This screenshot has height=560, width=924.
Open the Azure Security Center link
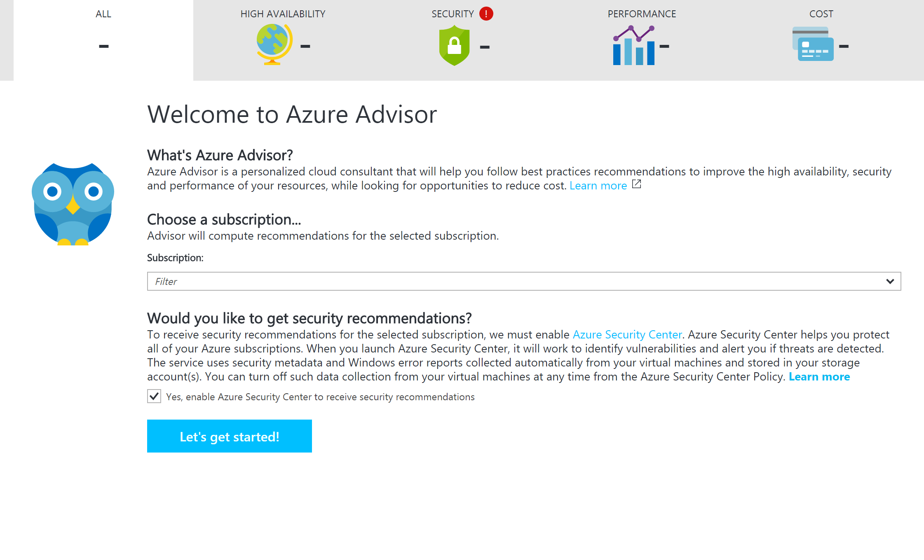[x=627, y=335]
